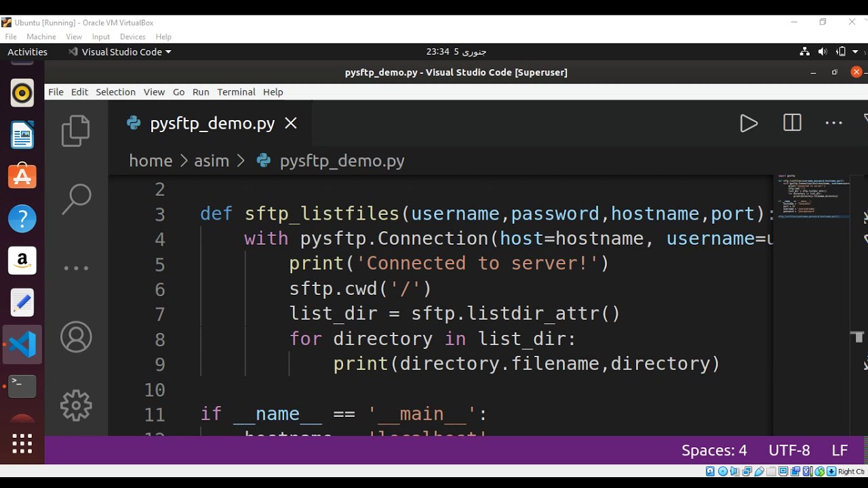Click VirtualBox hard disk activity icon

(710, 472)
